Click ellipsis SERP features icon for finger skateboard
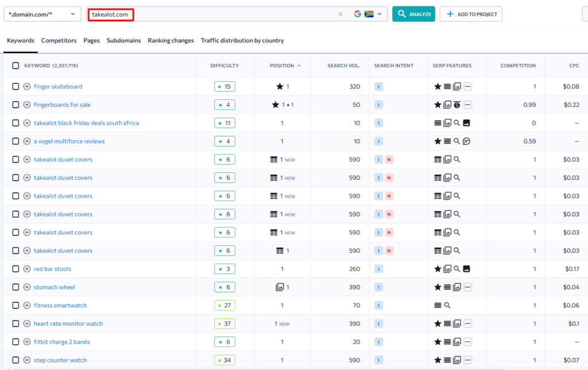This screenshot has height=370, width=588. (467, 87)
